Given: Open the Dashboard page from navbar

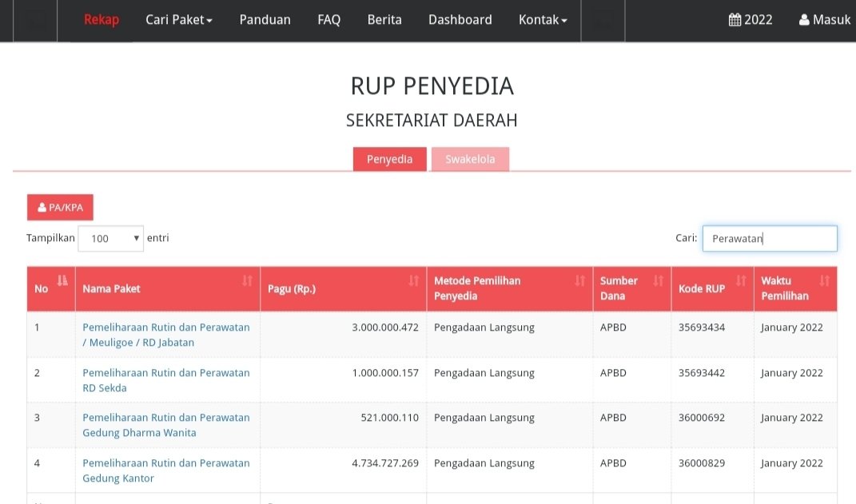Looking at the screenshot, I should 460,20.
